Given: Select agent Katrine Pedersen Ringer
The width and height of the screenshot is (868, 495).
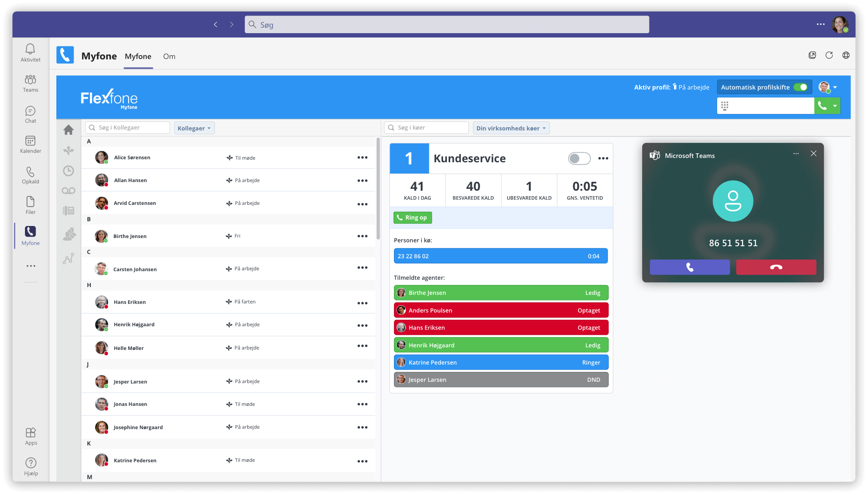Looking at the screenshot, I should coord(501,362).
